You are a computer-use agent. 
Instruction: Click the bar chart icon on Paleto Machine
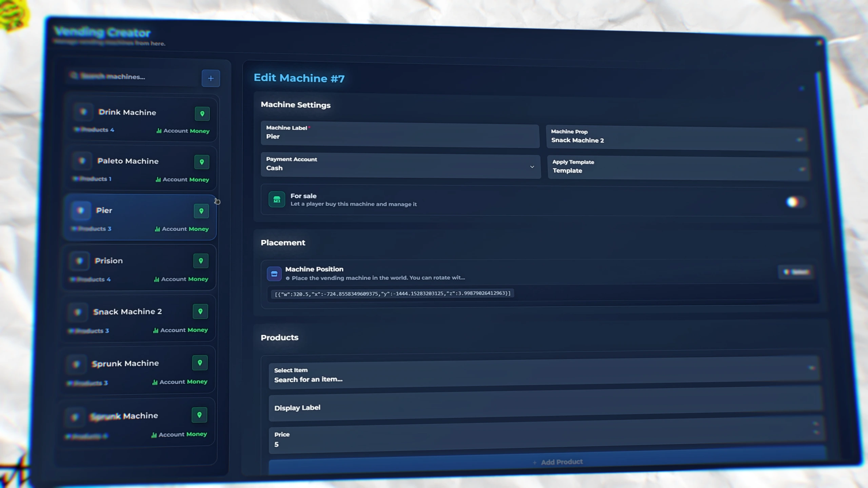tap(158, 180)
